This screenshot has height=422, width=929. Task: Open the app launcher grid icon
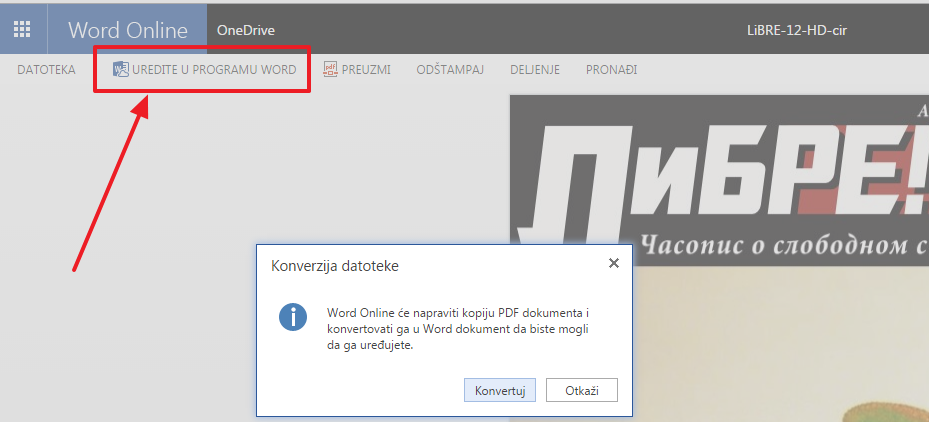(x=23, y=30)
